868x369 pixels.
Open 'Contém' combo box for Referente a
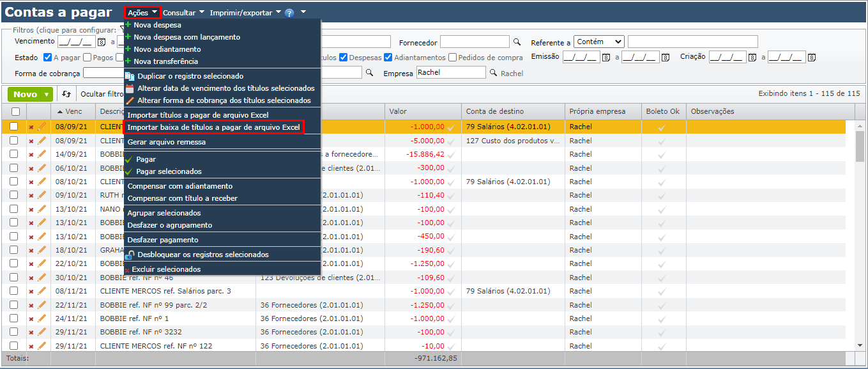[599, 42]
